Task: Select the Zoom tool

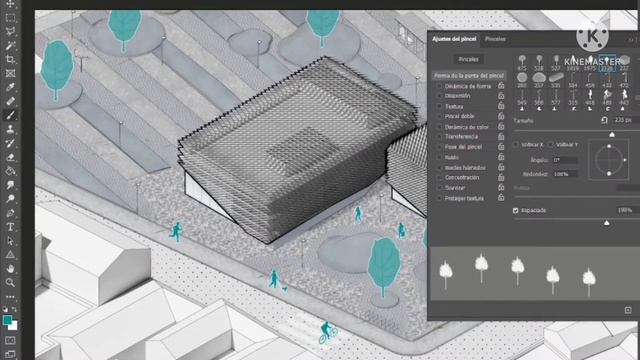Action: (x=10, y=282)
